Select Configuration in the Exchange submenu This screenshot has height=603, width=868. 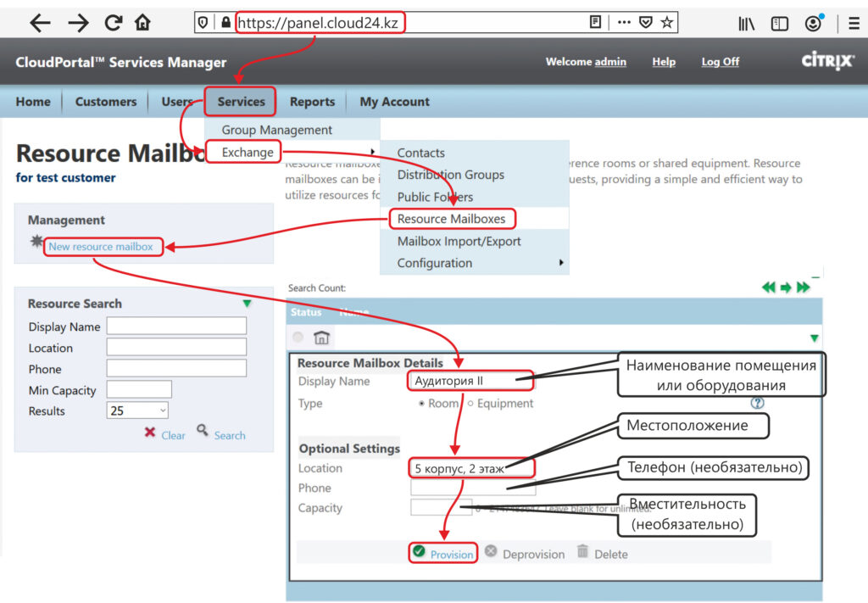click(435, 263)
